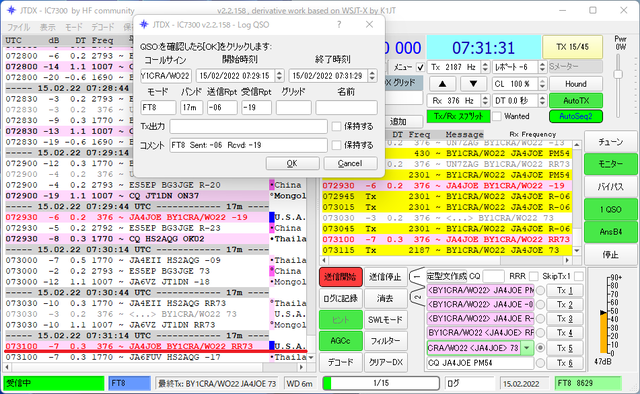Click the Tx 3 button

(x=565, y=319)
